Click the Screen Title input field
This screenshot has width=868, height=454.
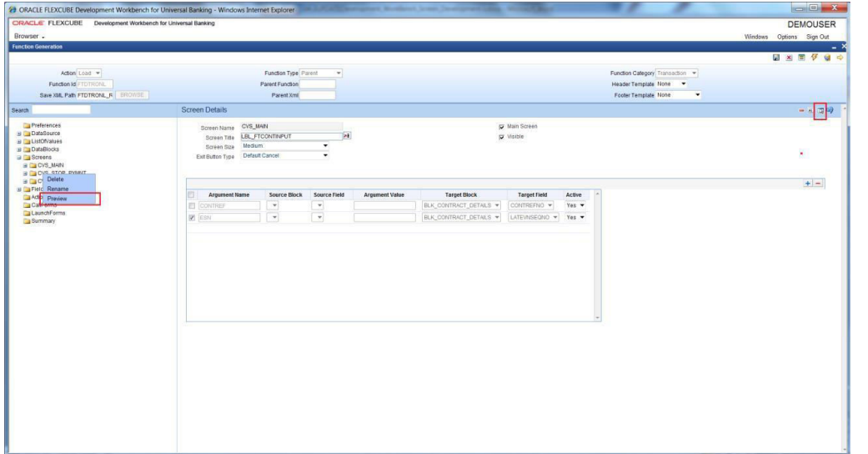click(x=291, y=136)
